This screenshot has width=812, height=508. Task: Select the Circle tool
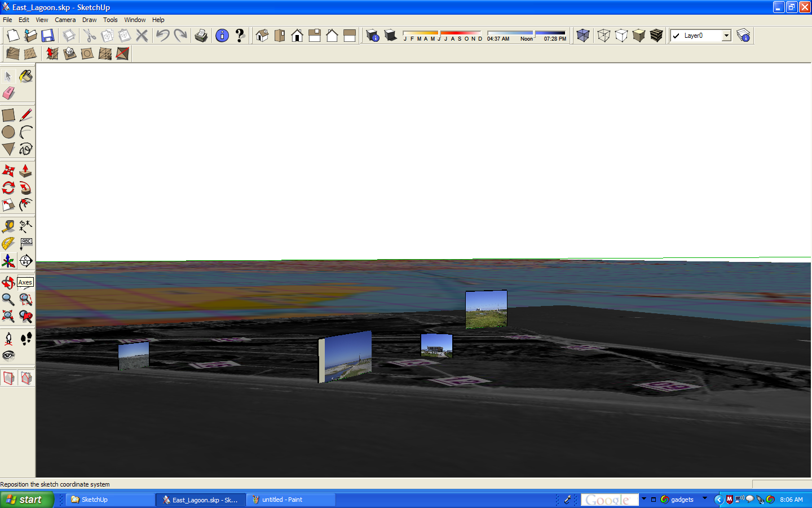pos(8,132)
